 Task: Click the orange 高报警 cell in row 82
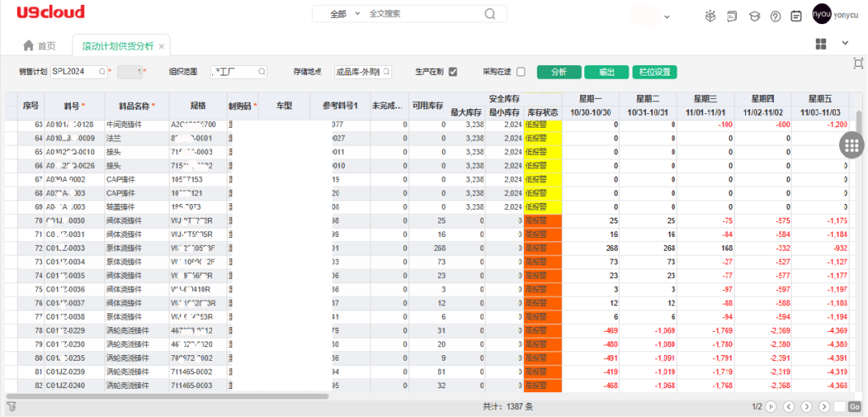[x=543, y=386]
